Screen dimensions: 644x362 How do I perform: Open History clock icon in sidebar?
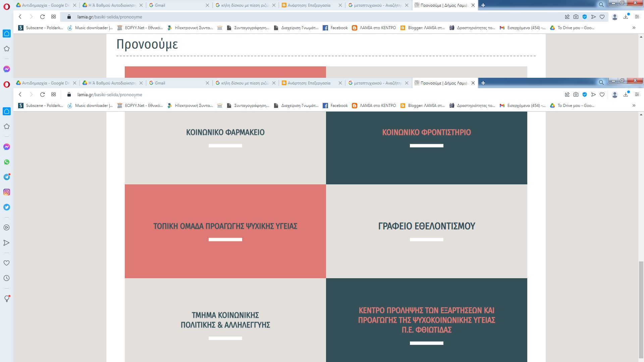point(6,278)
